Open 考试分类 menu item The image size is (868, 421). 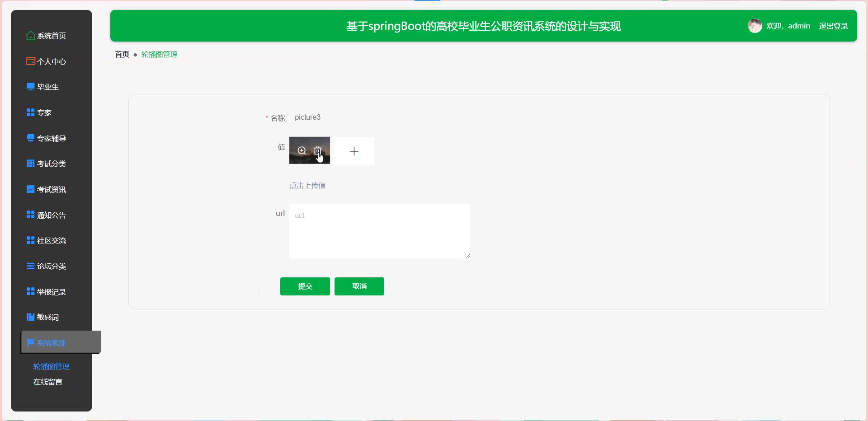(52, 164)
